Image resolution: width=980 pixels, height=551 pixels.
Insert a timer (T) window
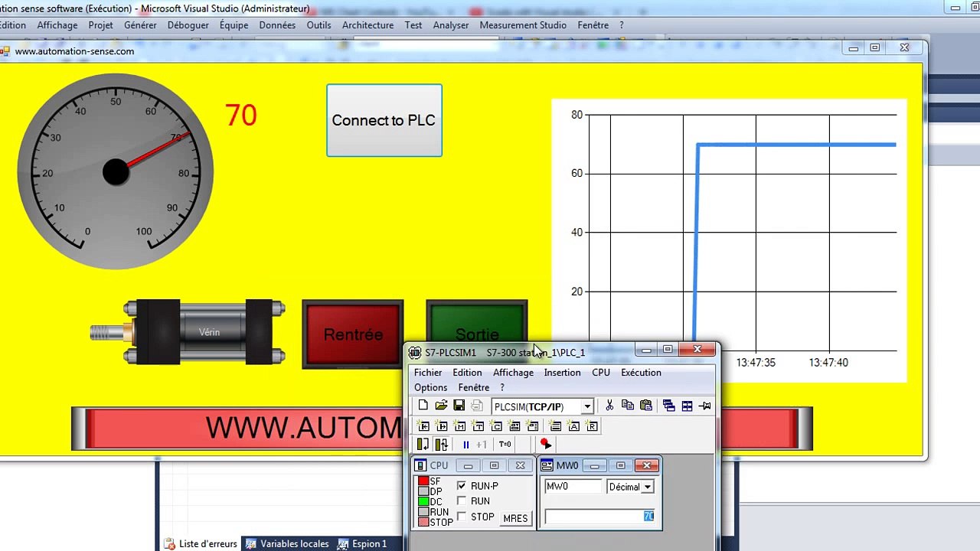(479, 425)
